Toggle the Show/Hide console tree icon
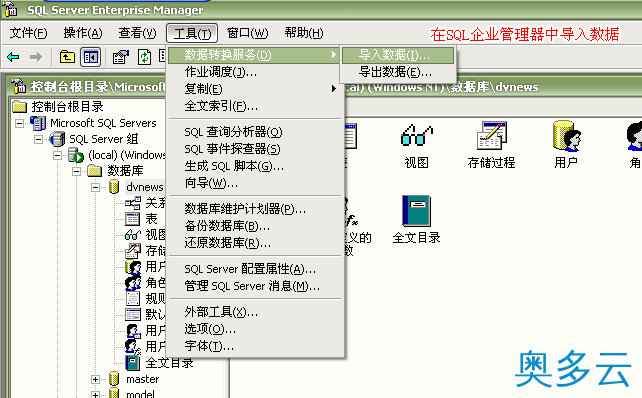Screen dimensions: 642x398 90,57
